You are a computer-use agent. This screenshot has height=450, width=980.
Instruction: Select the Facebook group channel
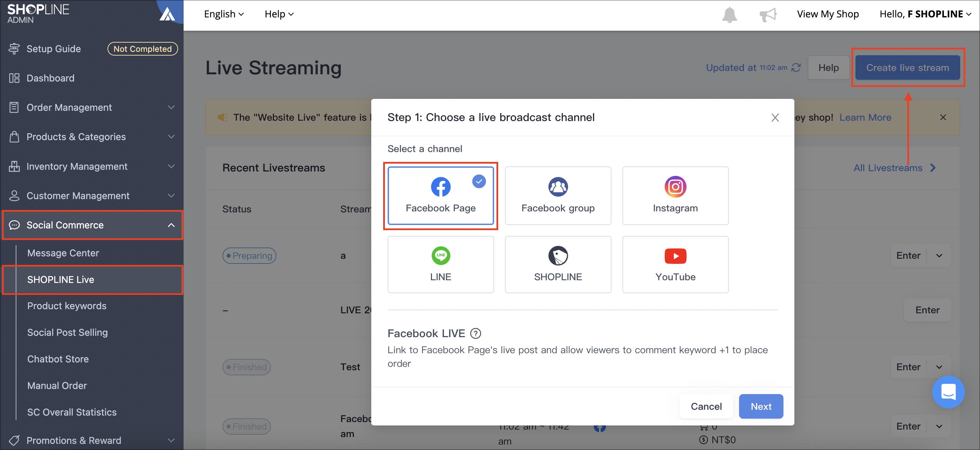pos(558,196)
